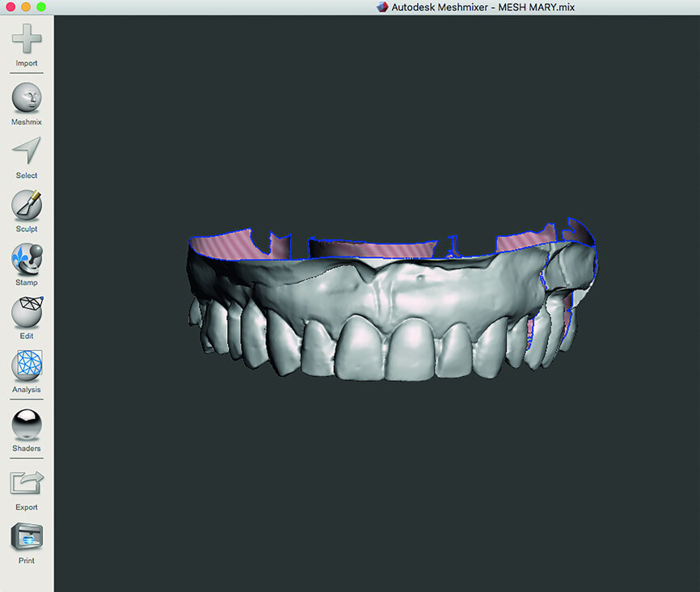Open the Edit tools panel
The image size is (700, 592).
pos(26,314)
